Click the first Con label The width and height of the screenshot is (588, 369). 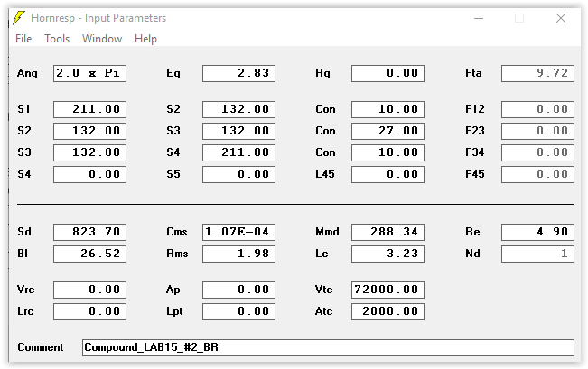325,109
